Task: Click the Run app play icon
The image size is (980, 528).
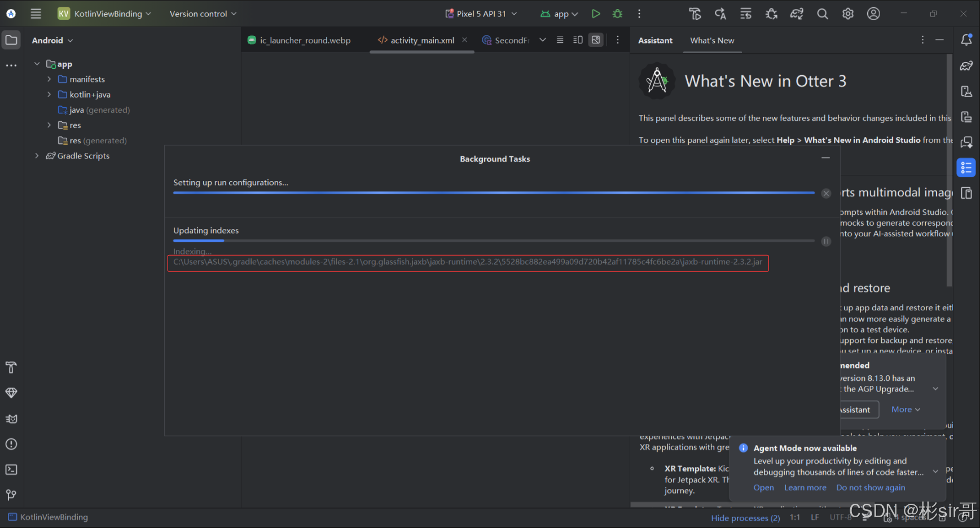Action: 596,14
